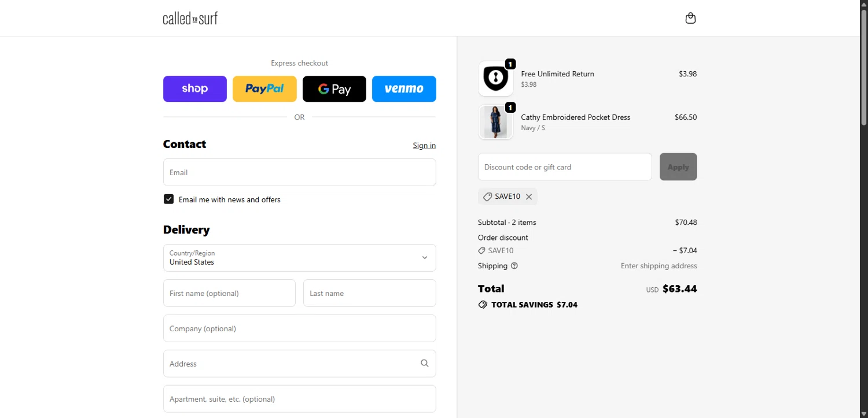The width and height of the screenshot is (868, 418).
Task: Focus the Last name field
Action: pyautogui.click(x=369, y=293)
